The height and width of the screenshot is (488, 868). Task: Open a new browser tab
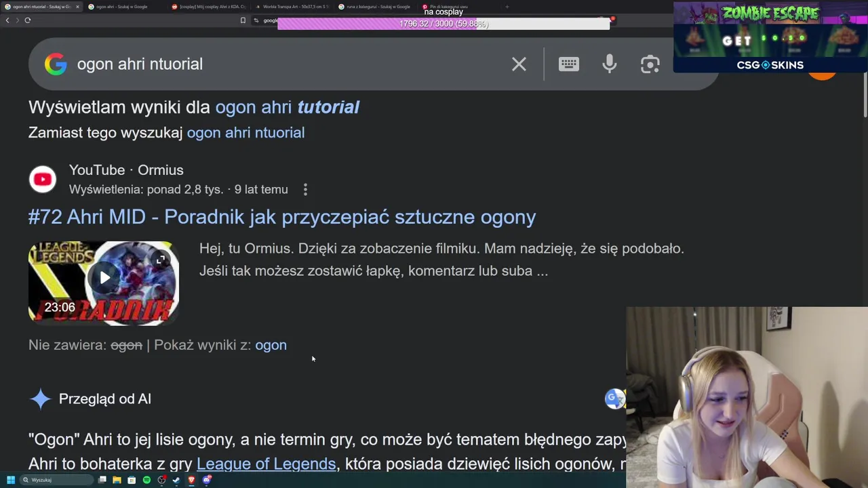coord(507,7)
